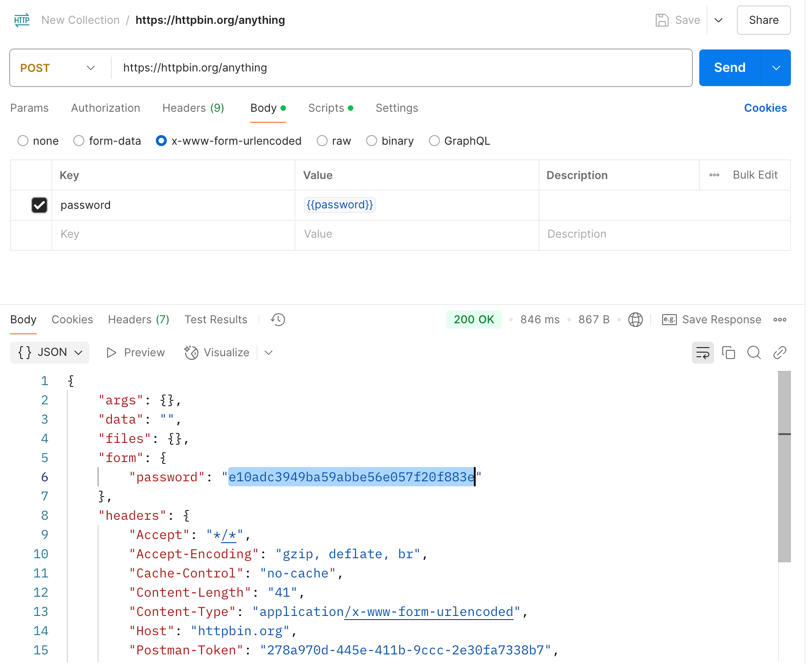Click the response vertical scrollbar thumb

[x=785, y=466]
